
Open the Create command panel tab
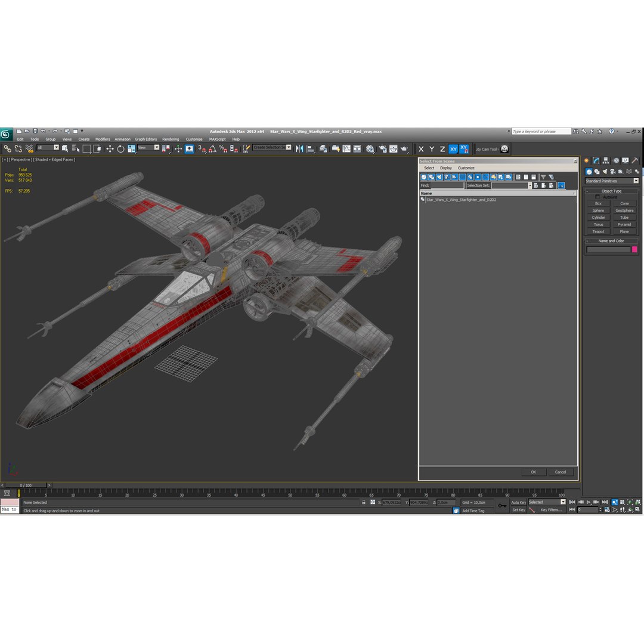(x=587, y=160)
